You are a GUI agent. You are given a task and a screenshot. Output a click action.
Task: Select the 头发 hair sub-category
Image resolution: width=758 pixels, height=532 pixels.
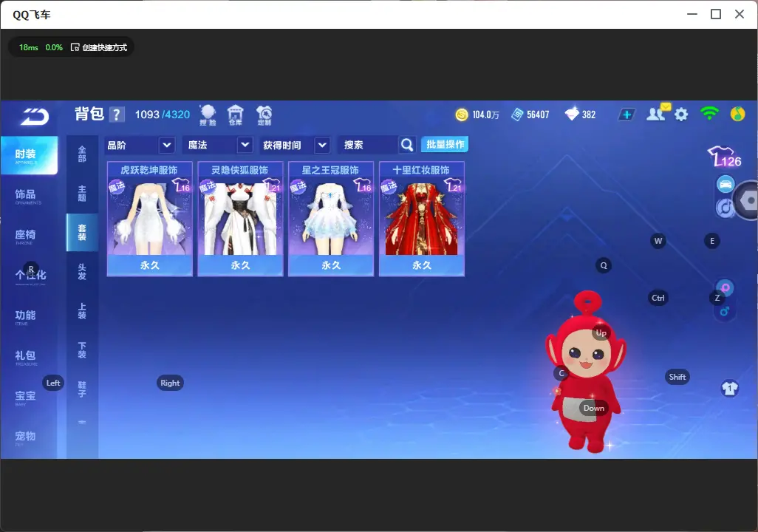(x=82, y=272)
